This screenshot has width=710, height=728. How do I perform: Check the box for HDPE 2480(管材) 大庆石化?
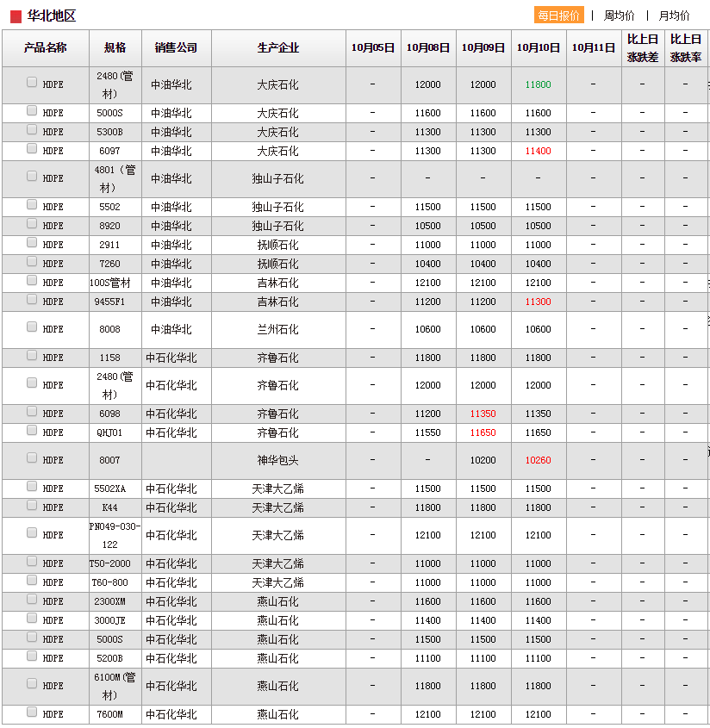tap(32, 82)
